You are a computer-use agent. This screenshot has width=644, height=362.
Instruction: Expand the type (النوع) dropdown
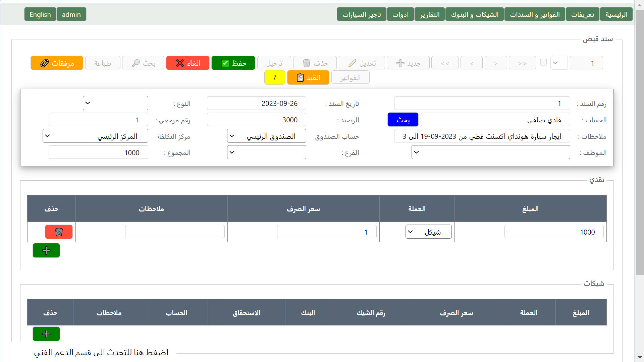pyautogui.click(x=115, y=103)
